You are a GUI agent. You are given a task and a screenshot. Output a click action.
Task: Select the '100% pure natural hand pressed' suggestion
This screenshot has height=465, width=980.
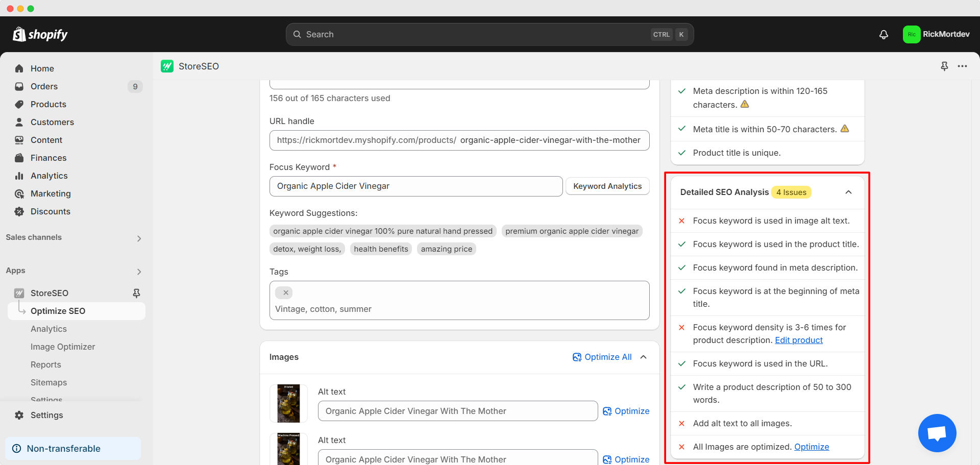(x=383, y=231)
